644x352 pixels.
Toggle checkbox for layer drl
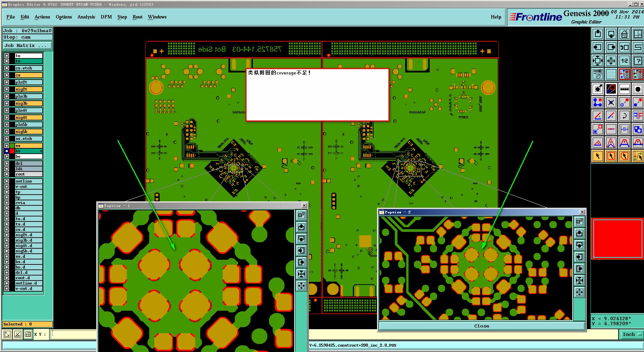pyautogui.click(x=7, y=163)
